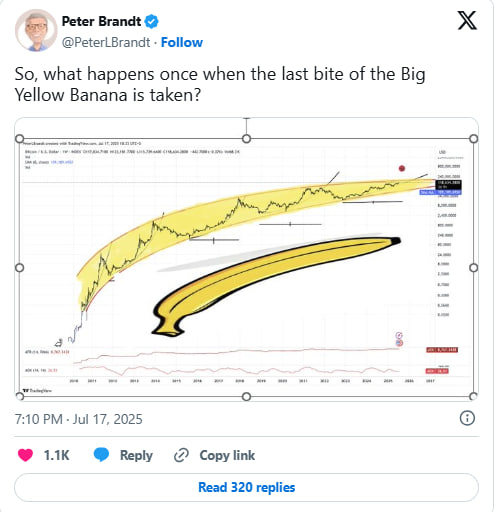This screenshot has width=494, height=512.
Task: Open the X logo link
Action: point(467,20)
